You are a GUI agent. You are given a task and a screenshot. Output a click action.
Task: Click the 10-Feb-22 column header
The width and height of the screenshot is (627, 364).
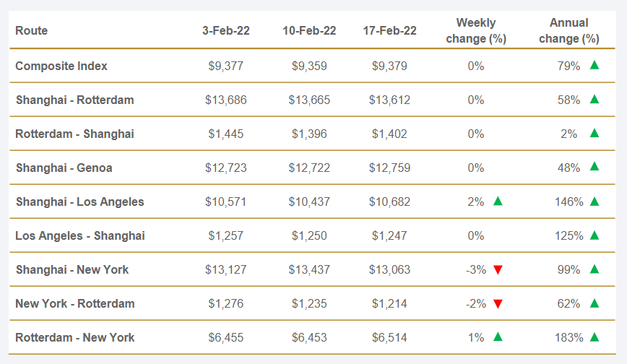coord(309,30)
